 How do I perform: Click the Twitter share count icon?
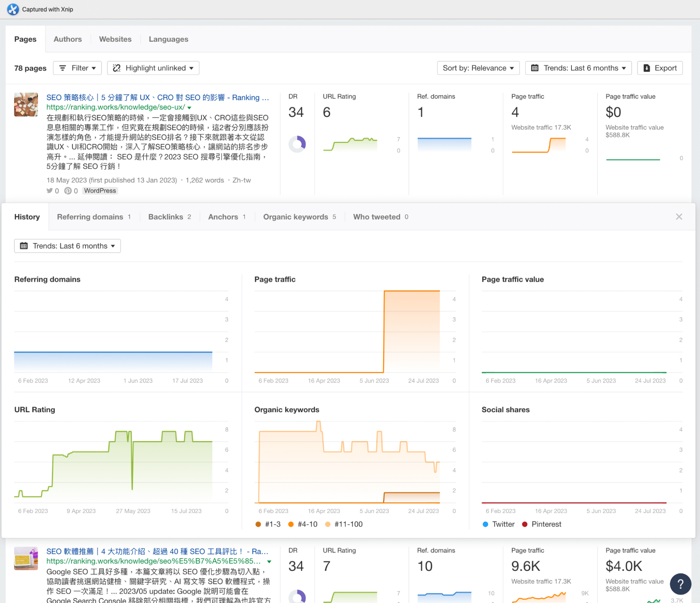pos(49,191)
